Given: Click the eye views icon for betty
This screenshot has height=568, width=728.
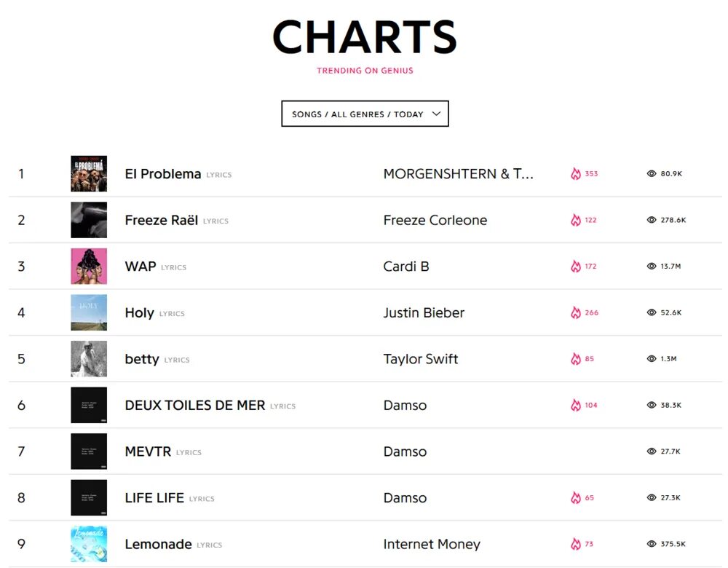Looking at the screenshot, I should (652, 359).
